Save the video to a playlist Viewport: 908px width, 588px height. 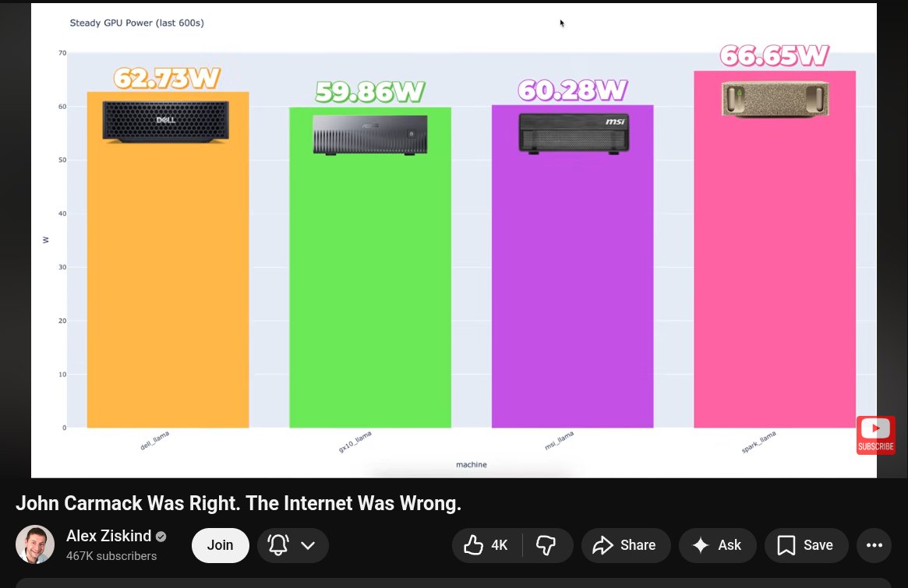(806, 545)
